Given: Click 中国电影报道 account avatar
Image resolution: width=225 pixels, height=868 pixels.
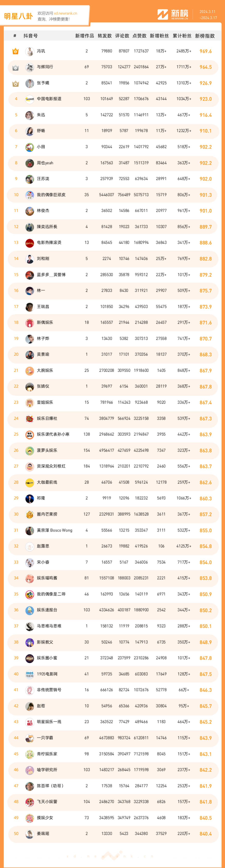Looking at the screenshot, I should pos(30,99).
